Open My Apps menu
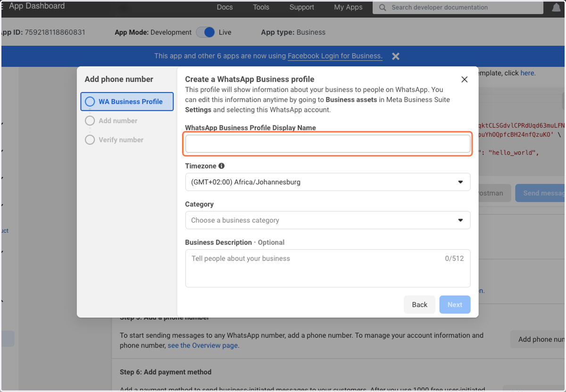This screenshot has width=566, height=392. [348, 7]
